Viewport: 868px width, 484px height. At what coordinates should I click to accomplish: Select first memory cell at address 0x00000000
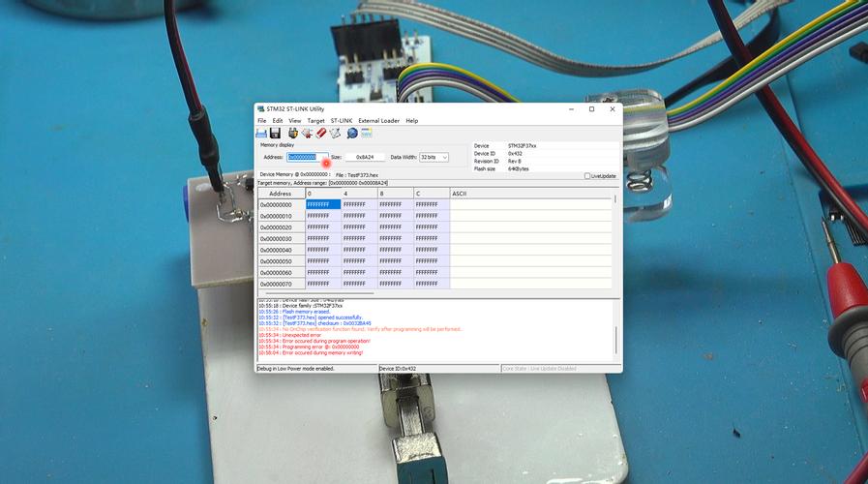coord(322,205)
